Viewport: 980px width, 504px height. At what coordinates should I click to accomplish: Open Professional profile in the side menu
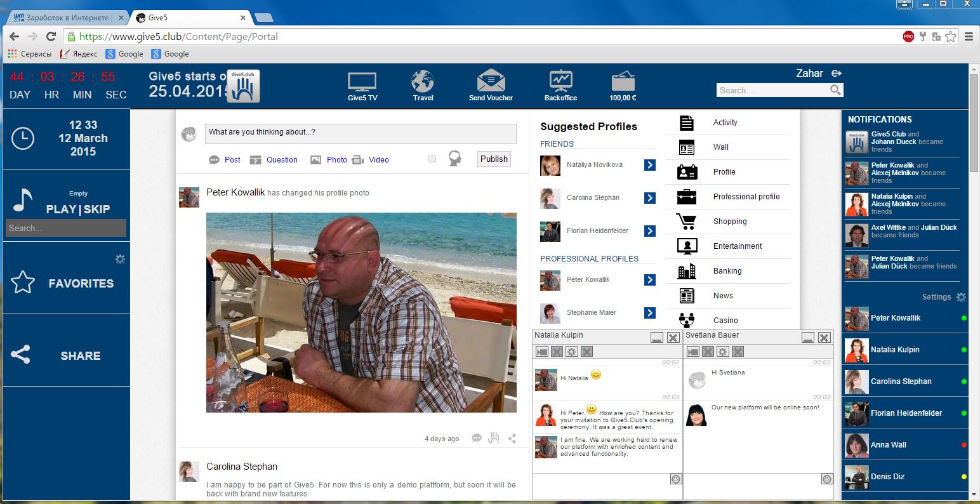[x=727, y=197]
